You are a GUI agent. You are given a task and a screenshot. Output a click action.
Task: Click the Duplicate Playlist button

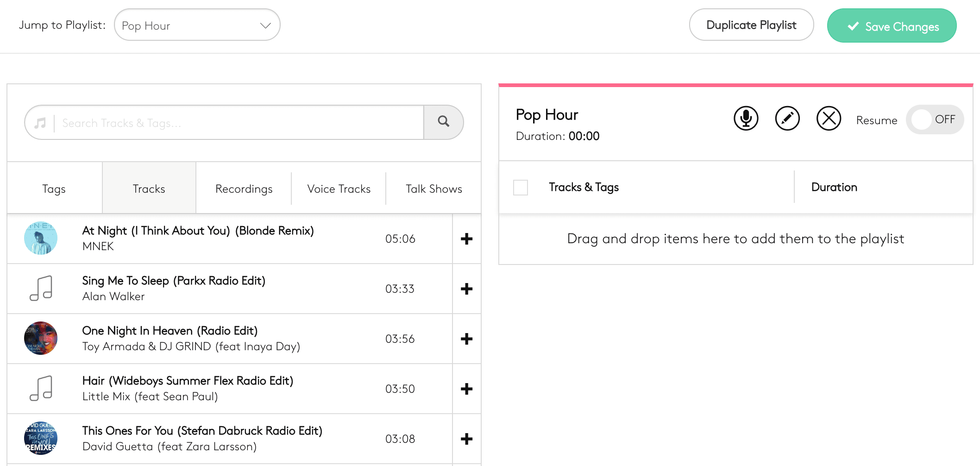(751, 25)
